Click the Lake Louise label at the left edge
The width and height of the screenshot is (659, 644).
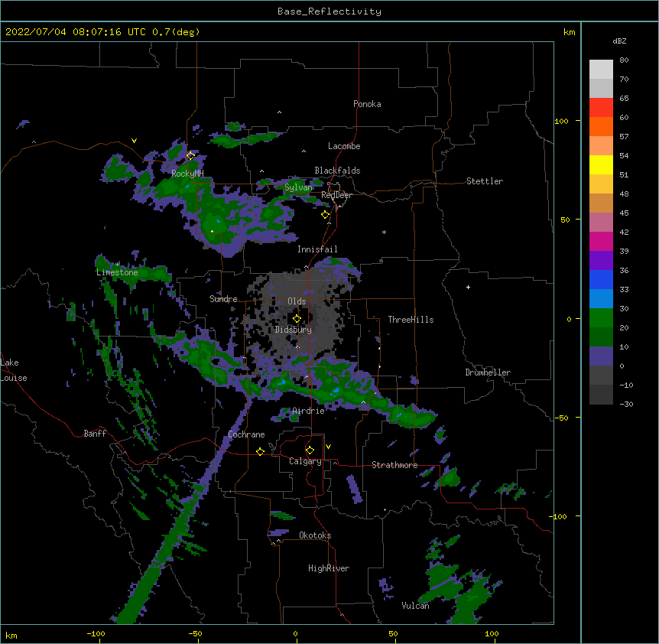[14, 370]
